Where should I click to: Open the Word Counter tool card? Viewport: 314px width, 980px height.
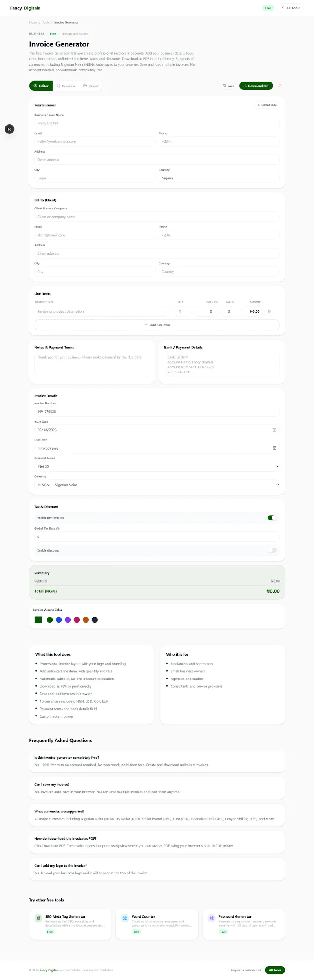tap(157, 924)
